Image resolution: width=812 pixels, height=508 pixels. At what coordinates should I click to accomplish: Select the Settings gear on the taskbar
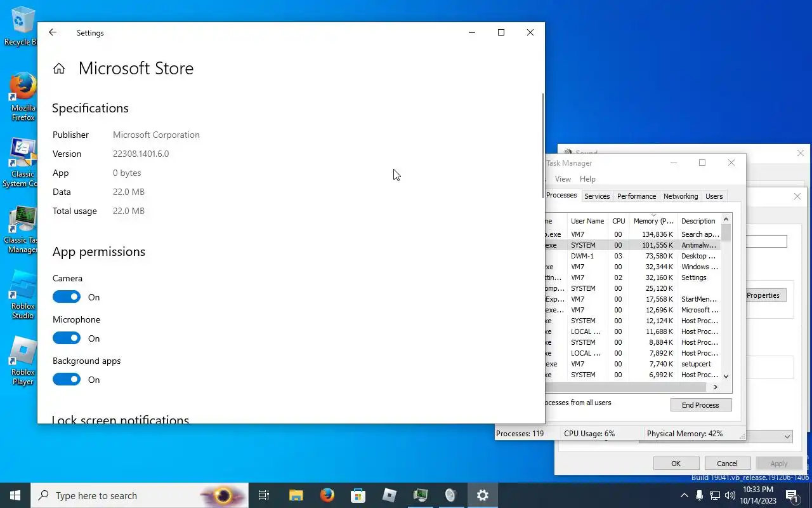pyautogui.click(x=483, y=495)
